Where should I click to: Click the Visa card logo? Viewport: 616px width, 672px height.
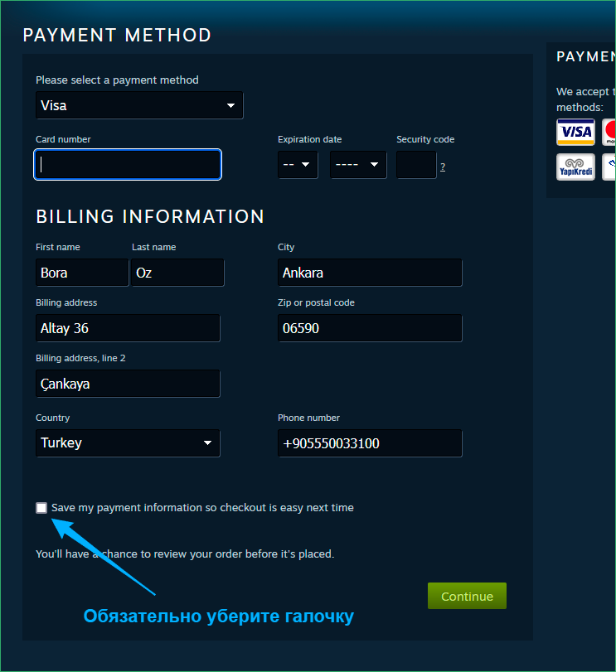[x=575, y=132]
